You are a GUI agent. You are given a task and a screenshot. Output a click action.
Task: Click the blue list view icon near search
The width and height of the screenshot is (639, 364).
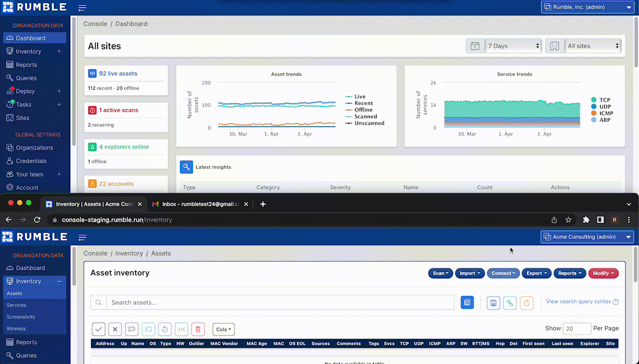pyautogui.click(x=467, y=302)
